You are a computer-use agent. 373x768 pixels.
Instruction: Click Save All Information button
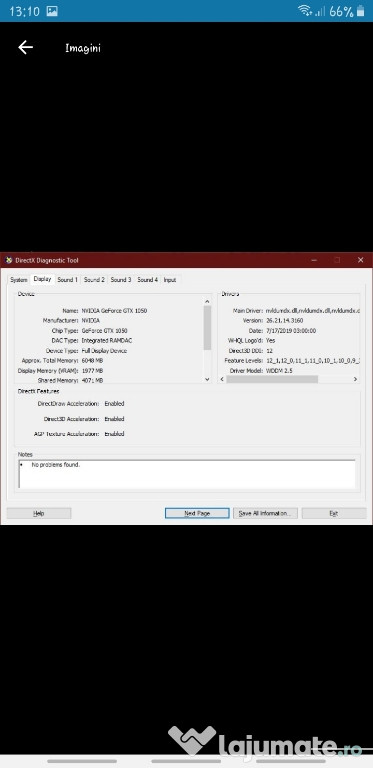(265, 513)
